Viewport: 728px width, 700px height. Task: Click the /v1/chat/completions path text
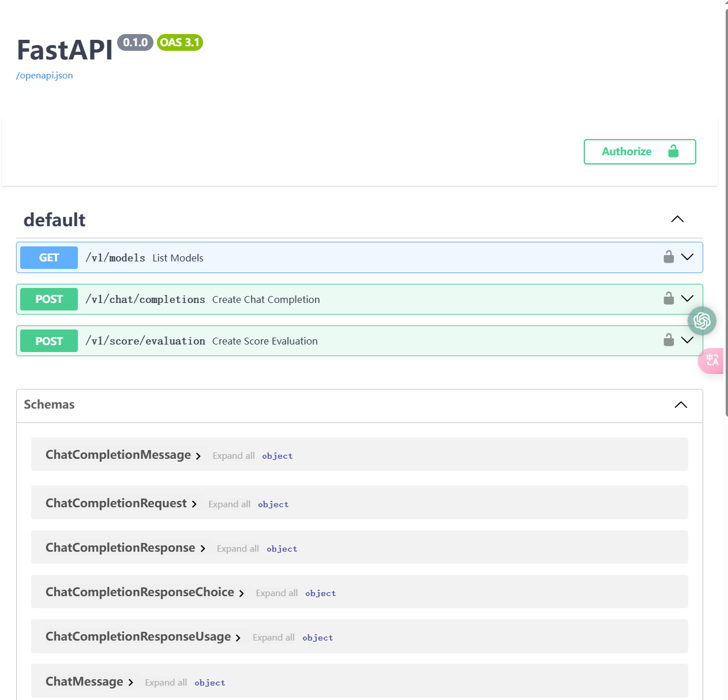tap(145, 300)
